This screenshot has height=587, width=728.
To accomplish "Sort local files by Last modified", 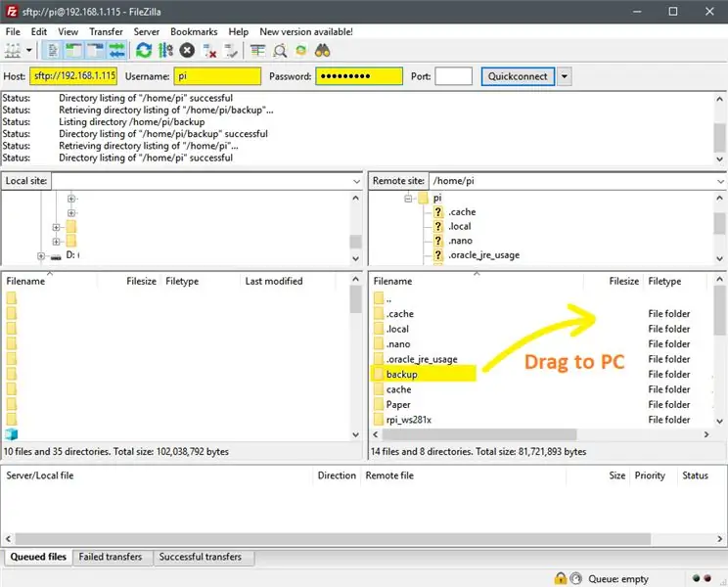I will (273, 281).
